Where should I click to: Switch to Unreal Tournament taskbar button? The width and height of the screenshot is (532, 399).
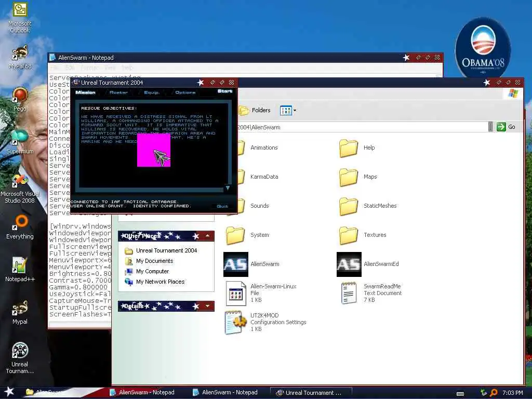(x=311, y=393)
